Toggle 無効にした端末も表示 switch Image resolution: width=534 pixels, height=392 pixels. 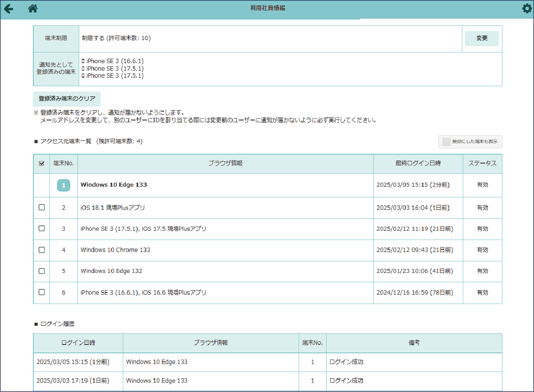470,142
